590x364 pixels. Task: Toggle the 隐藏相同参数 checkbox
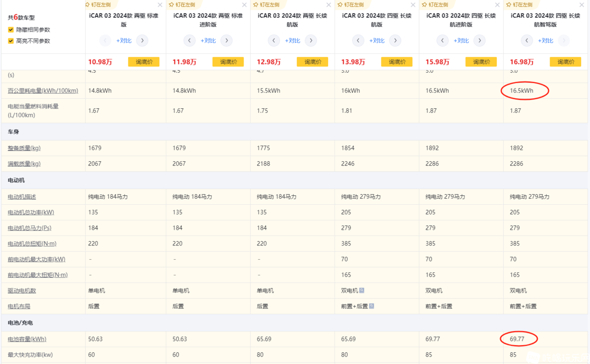click(10, 30)
